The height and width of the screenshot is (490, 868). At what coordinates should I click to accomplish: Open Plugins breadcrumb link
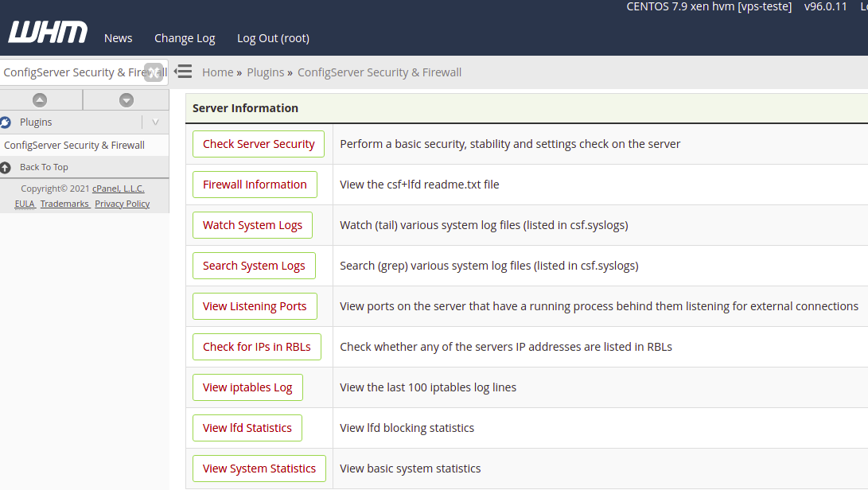pos(265,72)
